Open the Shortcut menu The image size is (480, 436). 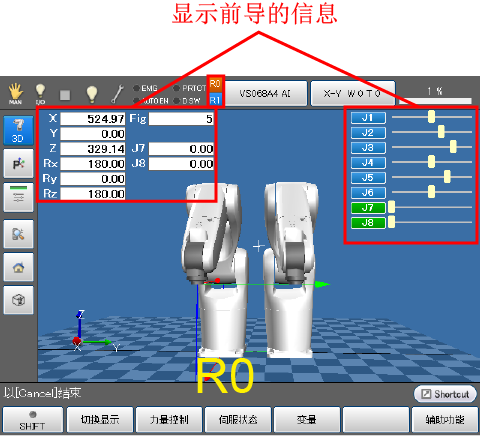tap(445, 394)
